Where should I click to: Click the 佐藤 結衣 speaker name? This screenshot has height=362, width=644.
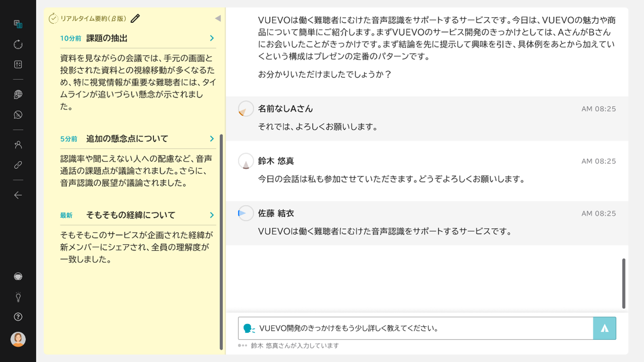pos(276,213)
